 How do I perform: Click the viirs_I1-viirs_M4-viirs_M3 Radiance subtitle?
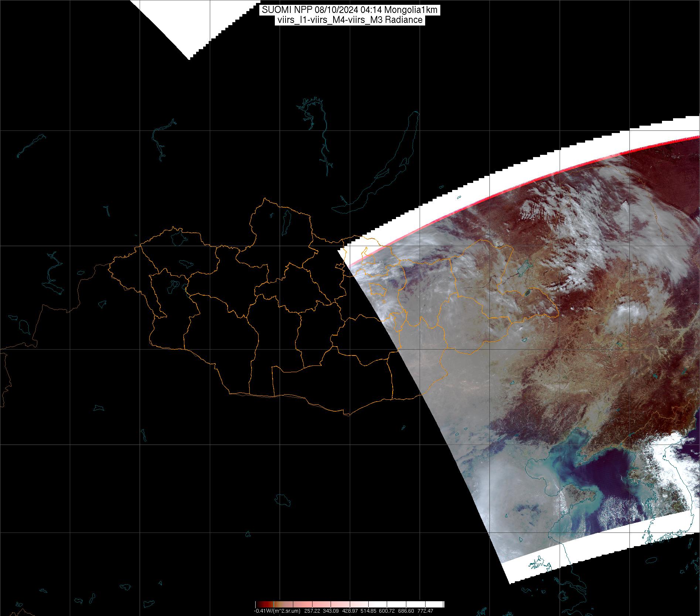point(349,20)
